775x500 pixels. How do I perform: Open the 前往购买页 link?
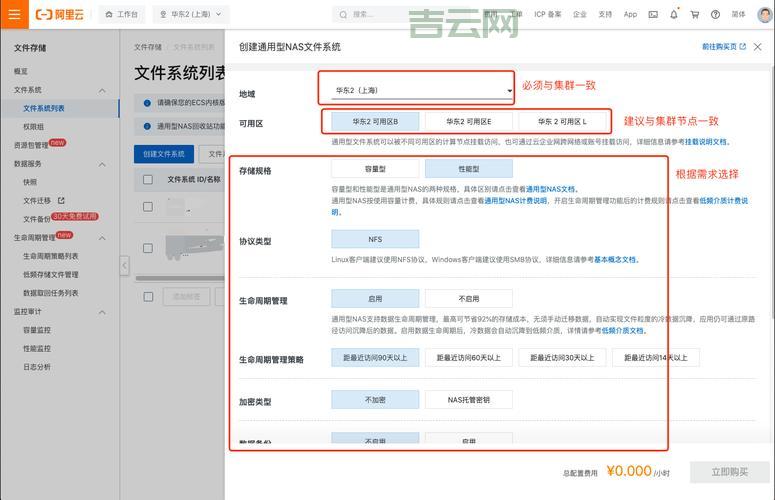tap(724, 46)
